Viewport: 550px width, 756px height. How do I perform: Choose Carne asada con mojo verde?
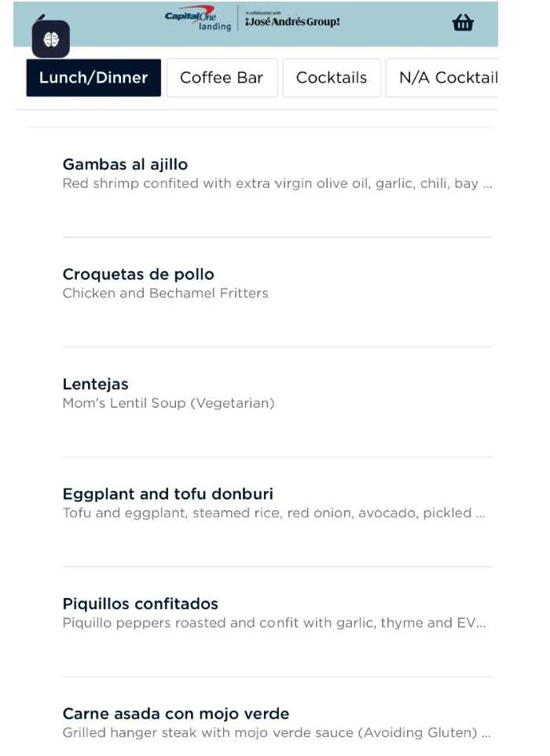point(176,714)
